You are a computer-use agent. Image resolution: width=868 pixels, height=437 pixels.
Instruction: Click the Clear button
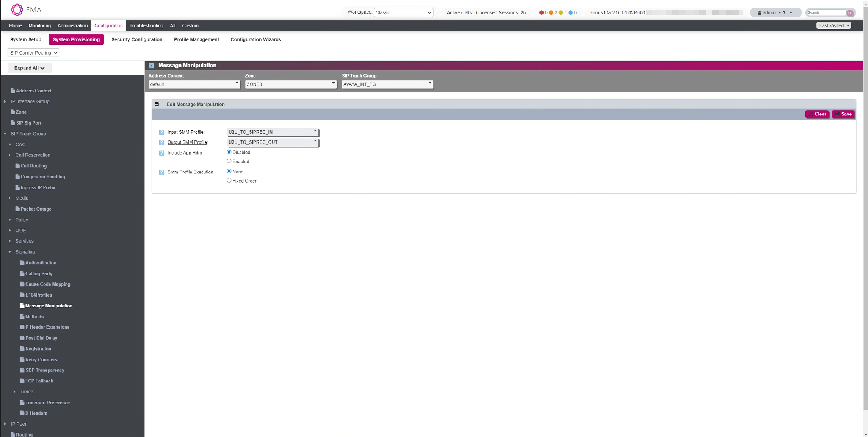817,114
